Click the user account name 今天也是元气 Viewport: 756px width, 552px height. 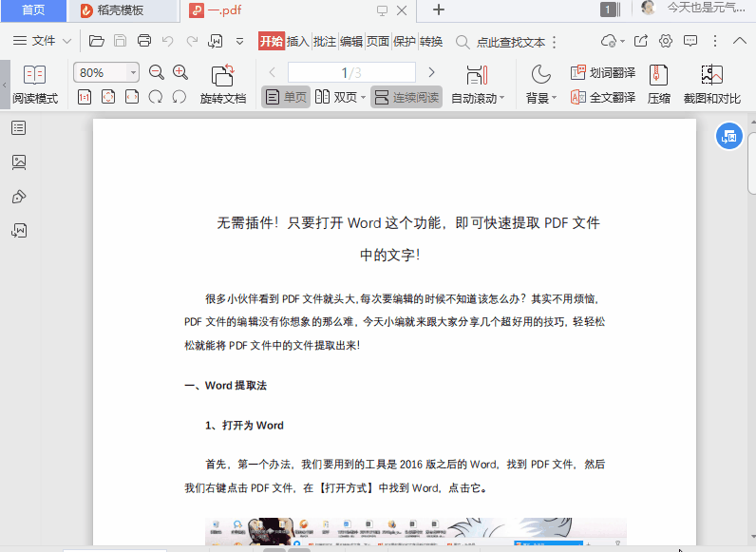[706, 8]
